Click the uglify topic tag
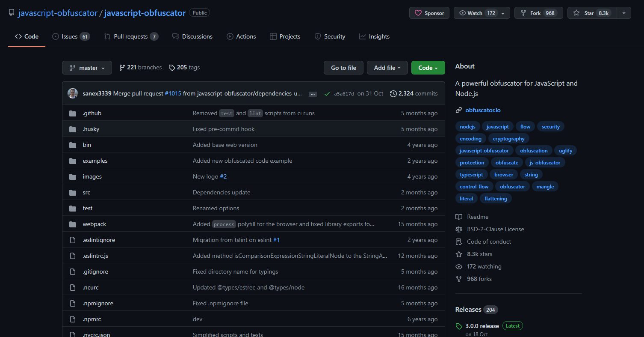The width and height of the screenshot is (644, 337). pyautogui.click(x=566, y=151)
